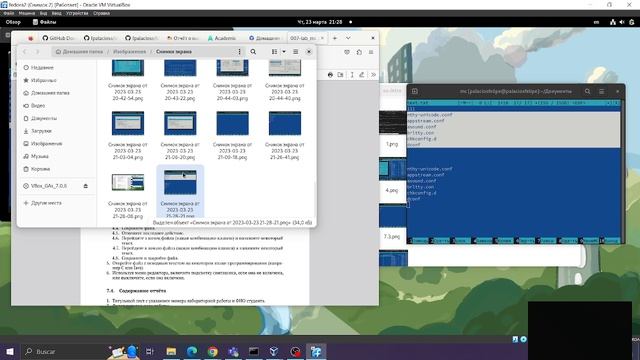Open VirtualBox "Файл" menu
The height and width of the screenshot is (360, 640).
(9, 13)
